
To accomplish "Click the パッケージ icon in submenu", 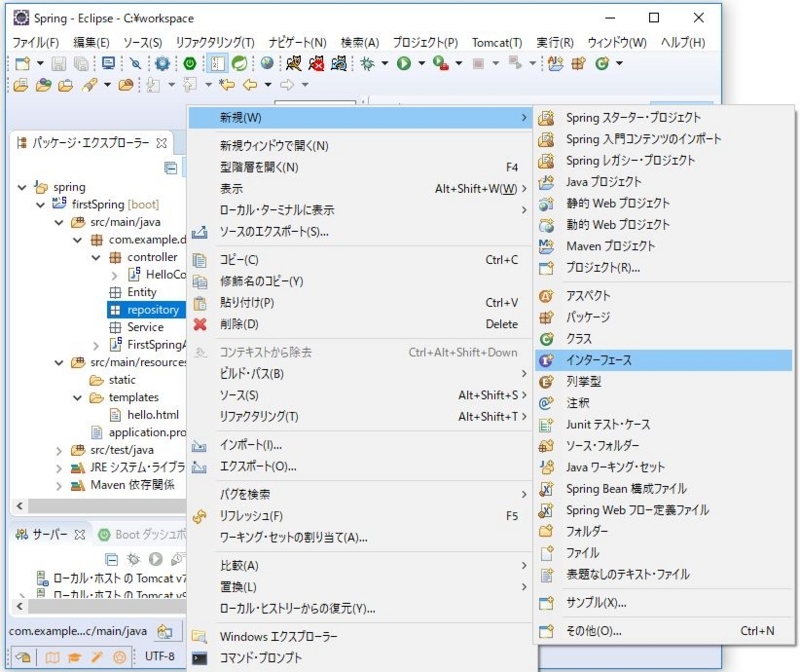I will pos(546,317).
